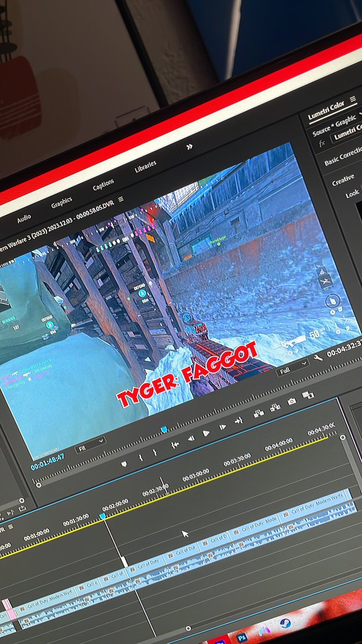The height and width of the screenshot is (644, 362).
Task: Switch to the Graphics workspace tab
Action: coord(62,203)
